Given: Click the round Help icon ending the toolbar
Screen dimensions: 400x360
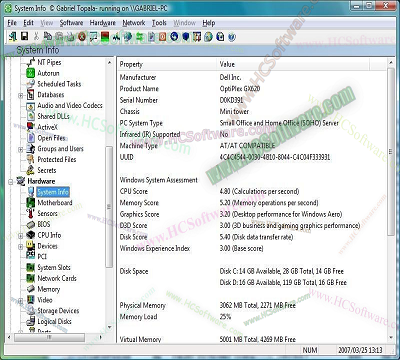Looking at the screenshot, I should click(x=232, y=36).
